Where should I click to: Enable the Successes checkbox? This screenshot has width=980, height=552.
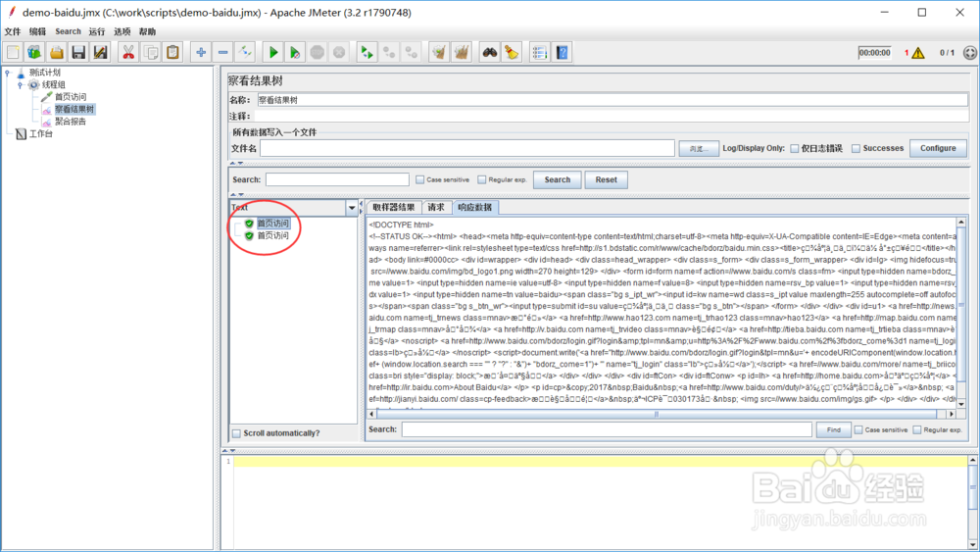[x=856, y=149]
